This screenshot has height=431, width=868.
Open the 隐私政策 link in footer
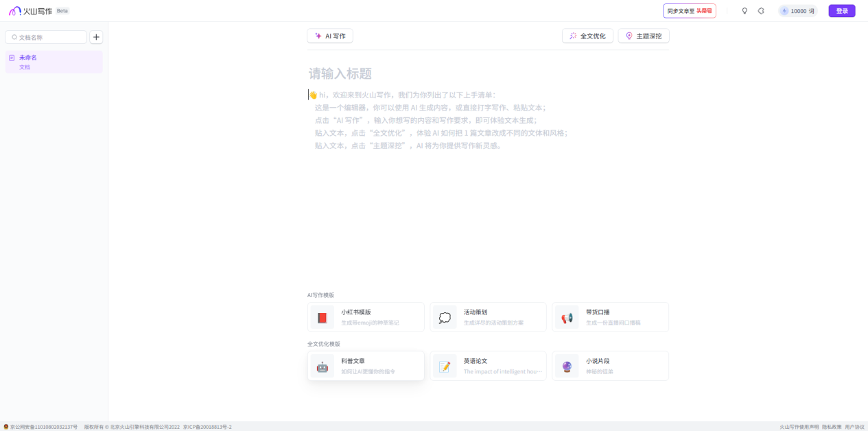832,427
